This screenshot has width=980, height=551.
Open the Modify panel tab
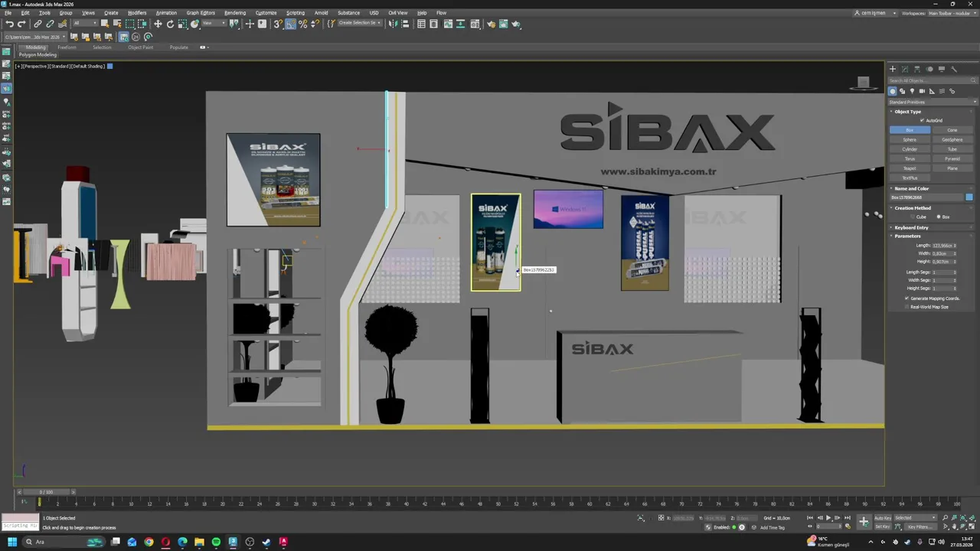(904, 69)
